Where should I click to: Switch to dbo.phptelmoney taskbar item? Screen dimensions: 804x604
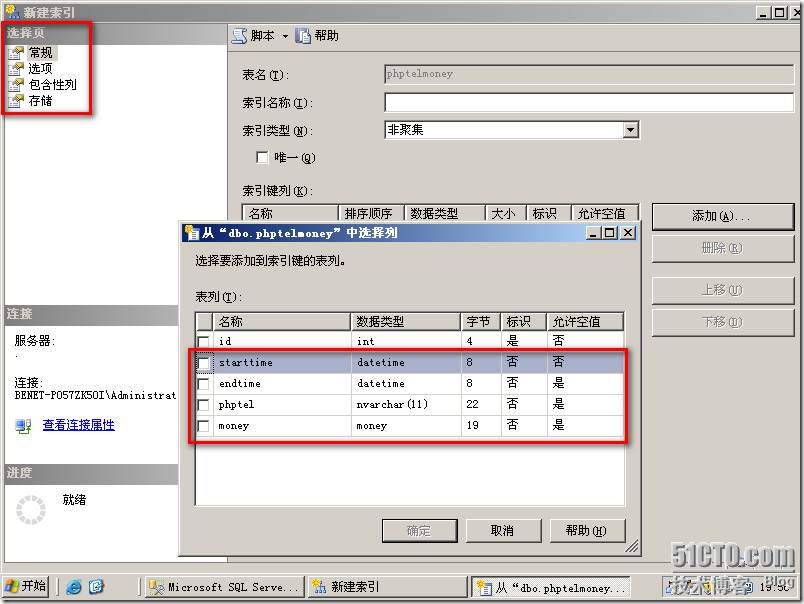click(x=551, y=588)
